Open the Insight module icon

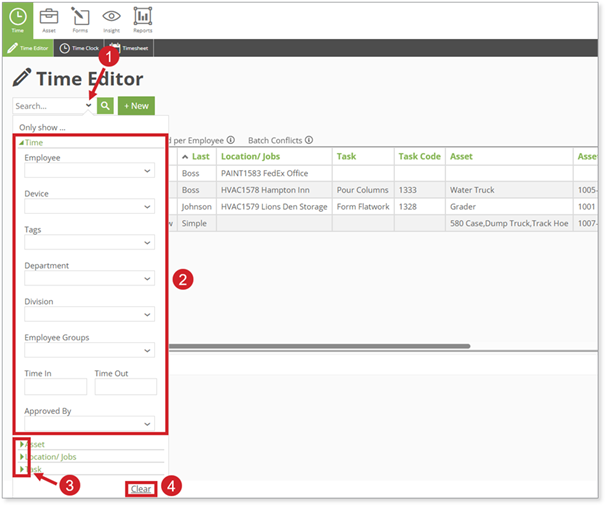click(111, 19)
